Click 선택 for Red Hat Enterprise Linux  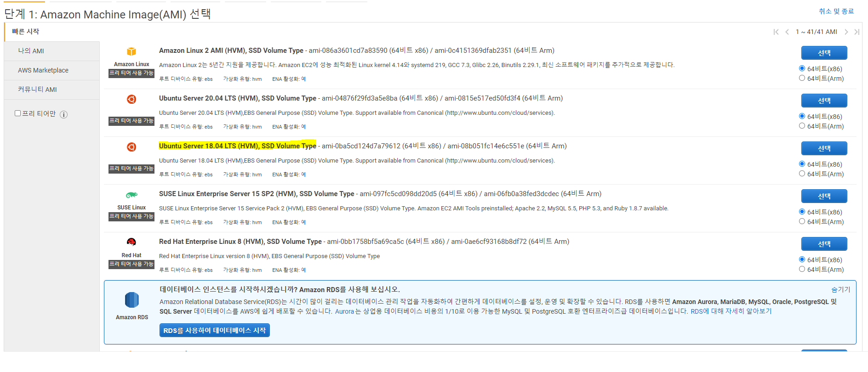point(824,244)
